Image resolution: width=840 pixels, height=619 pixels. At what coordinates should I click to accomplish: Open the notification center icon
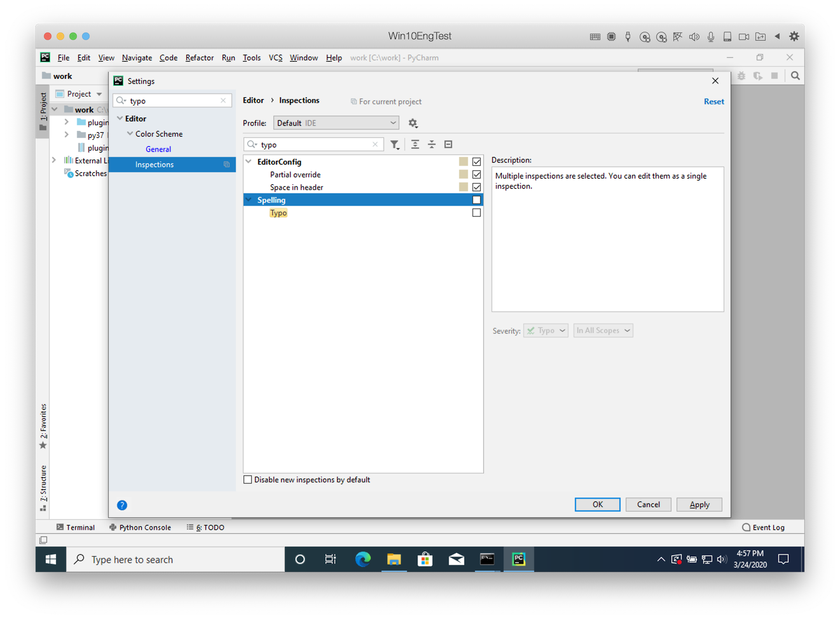point(783,559)
